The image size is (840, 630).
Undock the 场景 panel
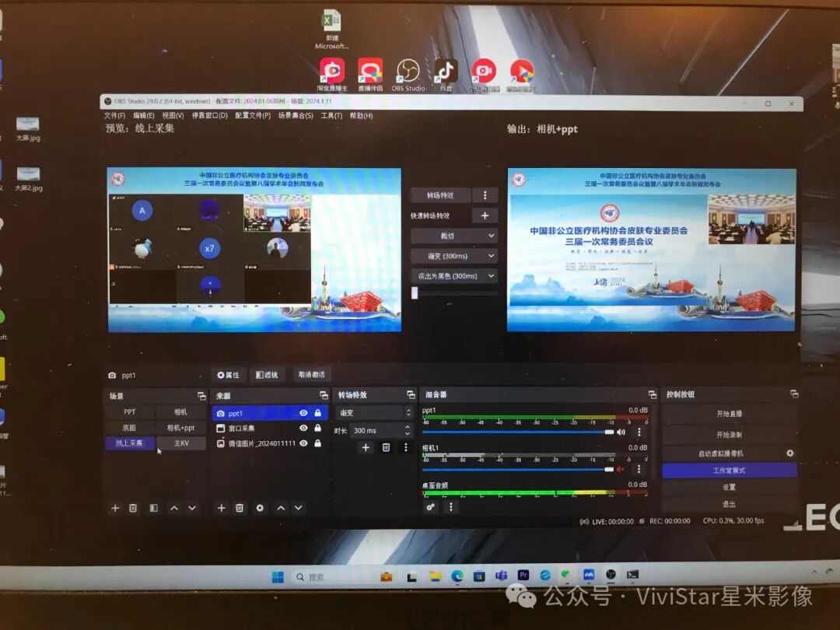click(x=201, y=396)
